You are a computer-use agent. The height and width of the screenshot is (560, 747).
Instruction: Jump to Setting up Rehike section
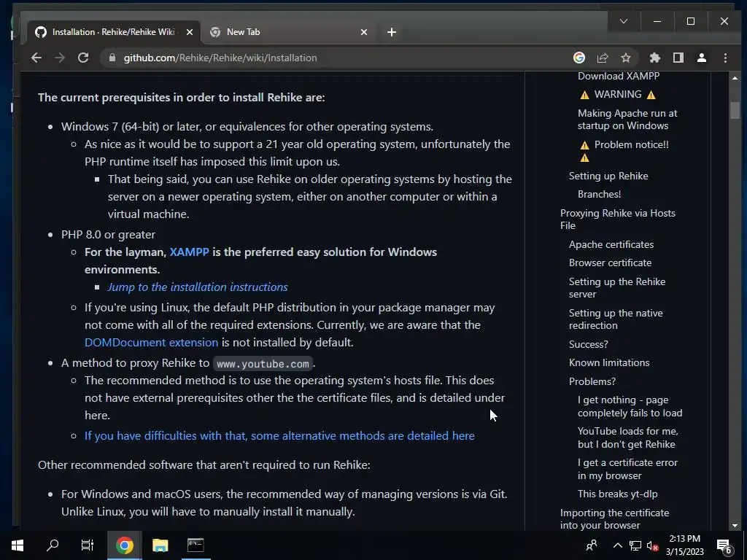pos(608,176)
